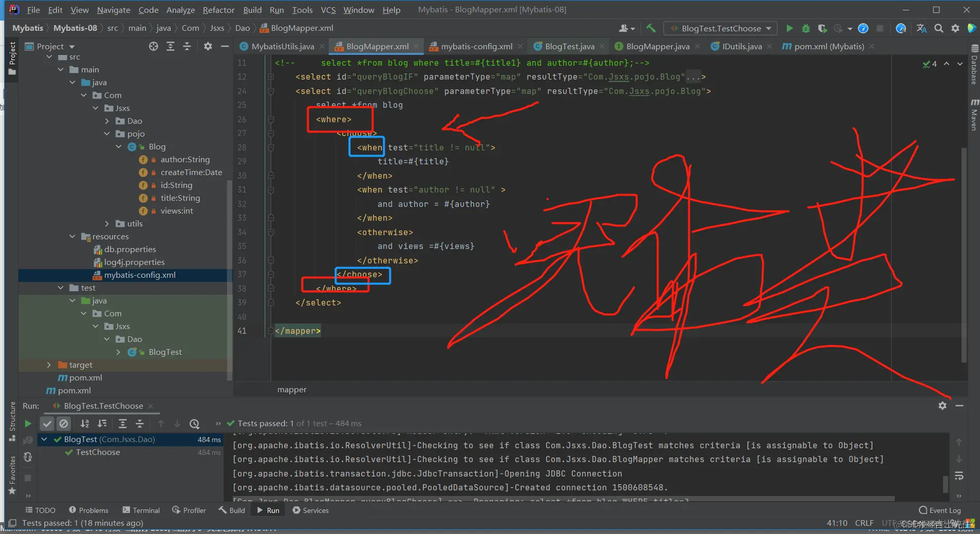
Task: Open the Event Log
Action: [x=939, y=510]
